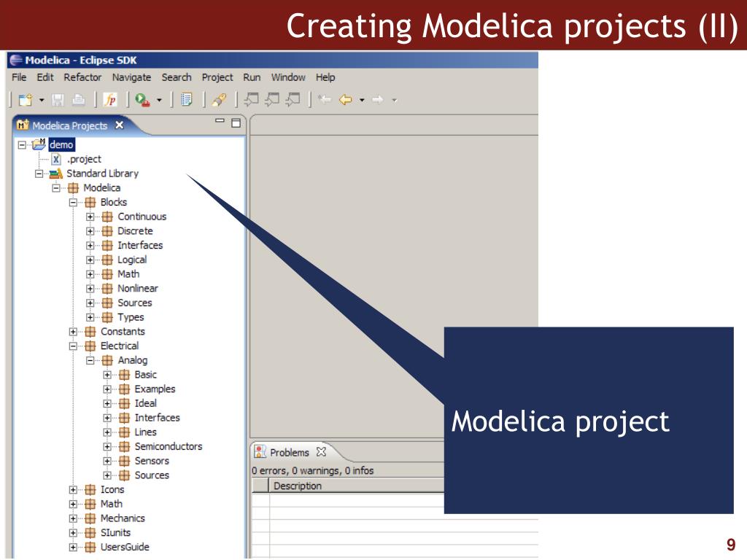Expand the Semiconductors package

coord(107,447)
